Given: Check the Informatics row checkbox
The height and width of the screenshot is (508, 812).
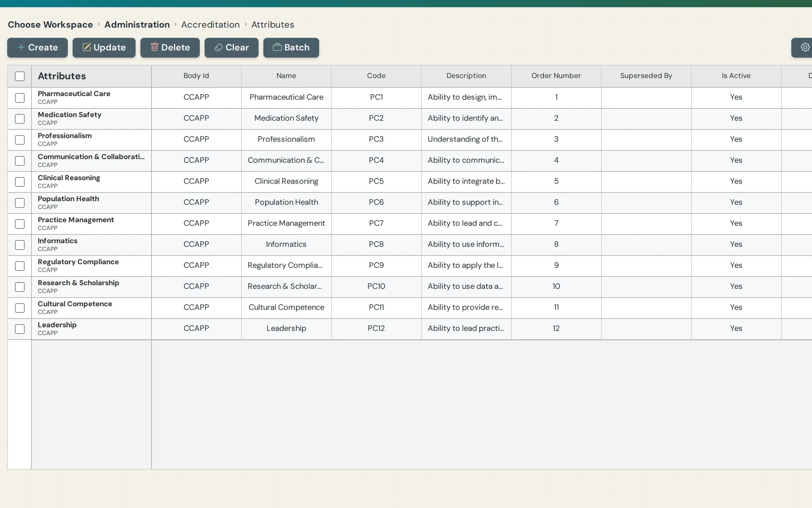Looking at the screenshot, I should click(20, 245).
